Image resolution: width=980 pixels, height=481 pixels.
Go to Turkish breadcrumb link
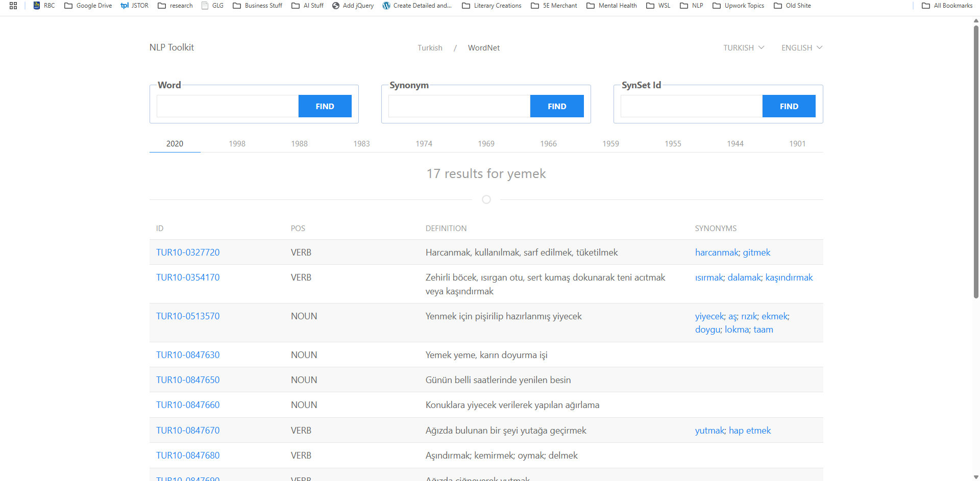430,48
